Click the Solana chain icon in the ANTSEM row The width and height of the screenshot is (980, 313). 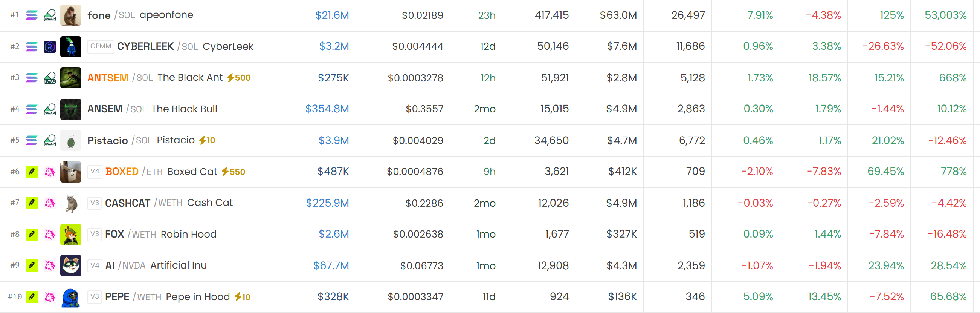32,78
